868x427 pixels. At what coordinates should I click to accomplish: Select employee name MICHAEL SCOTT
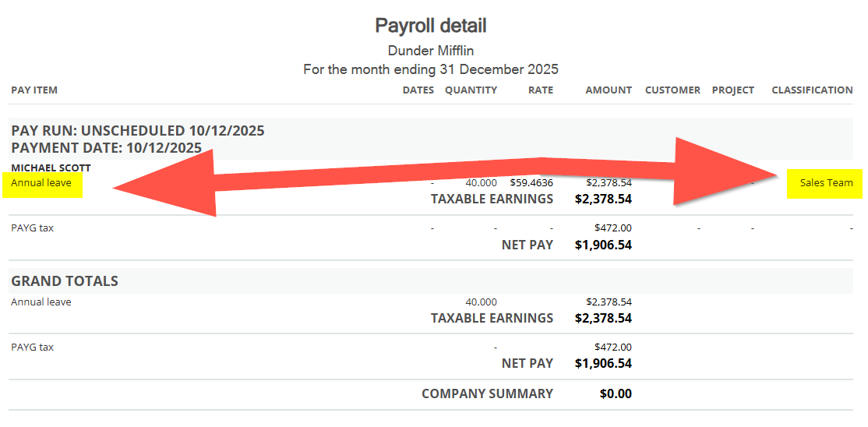51,168
